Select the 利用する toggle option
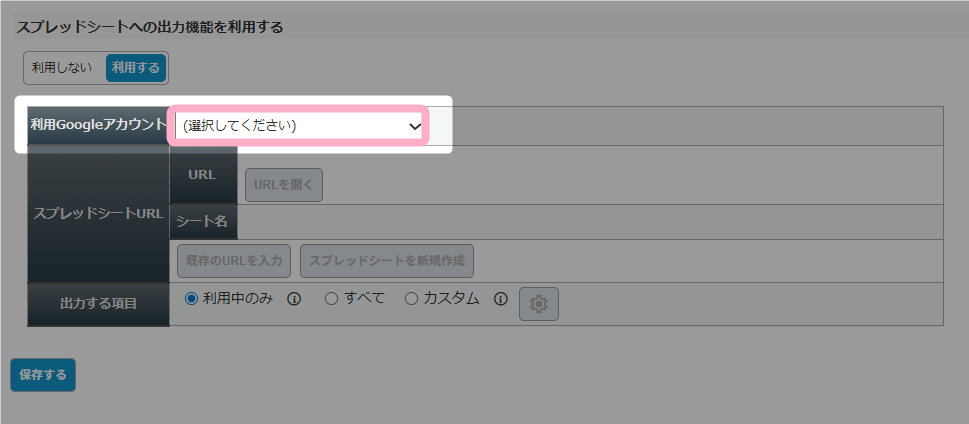This screenshot has height=424, width=969. 136,68
